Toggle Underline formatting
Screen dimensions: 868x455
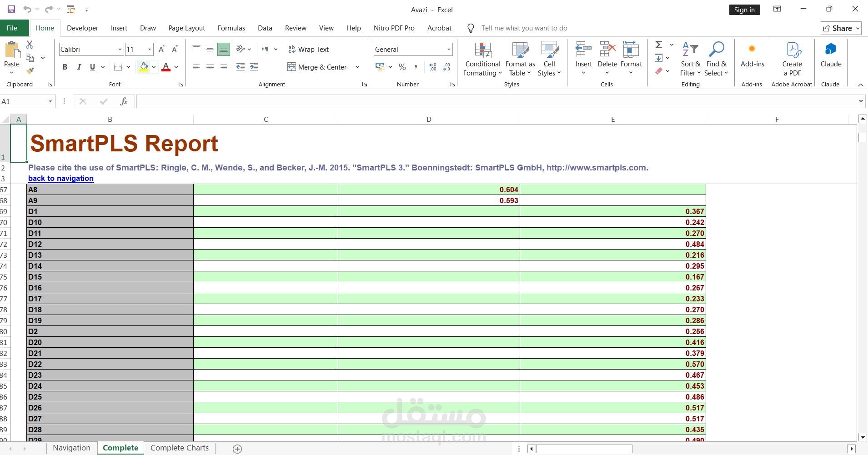click(93, 67)
